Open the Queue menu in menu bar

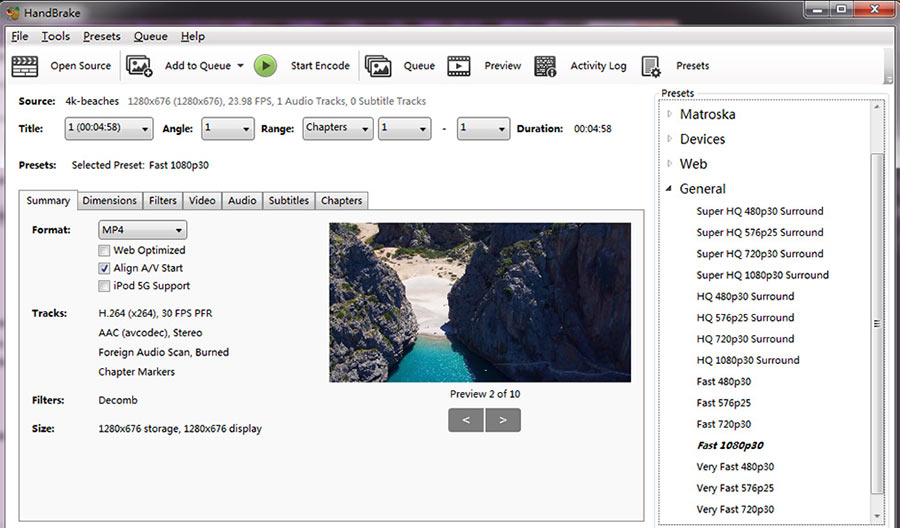pos(150,36)
